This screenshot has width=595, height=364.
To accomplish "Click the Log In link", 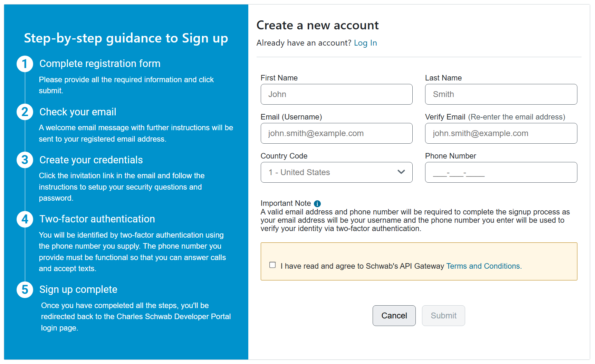I will (365, 43).
